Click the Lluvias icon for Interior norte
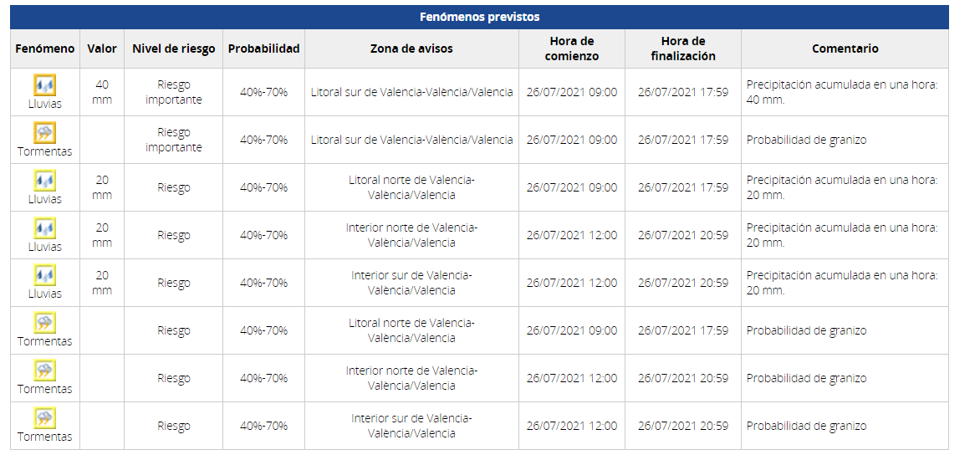The image size is (980, 455). point(44,227)
